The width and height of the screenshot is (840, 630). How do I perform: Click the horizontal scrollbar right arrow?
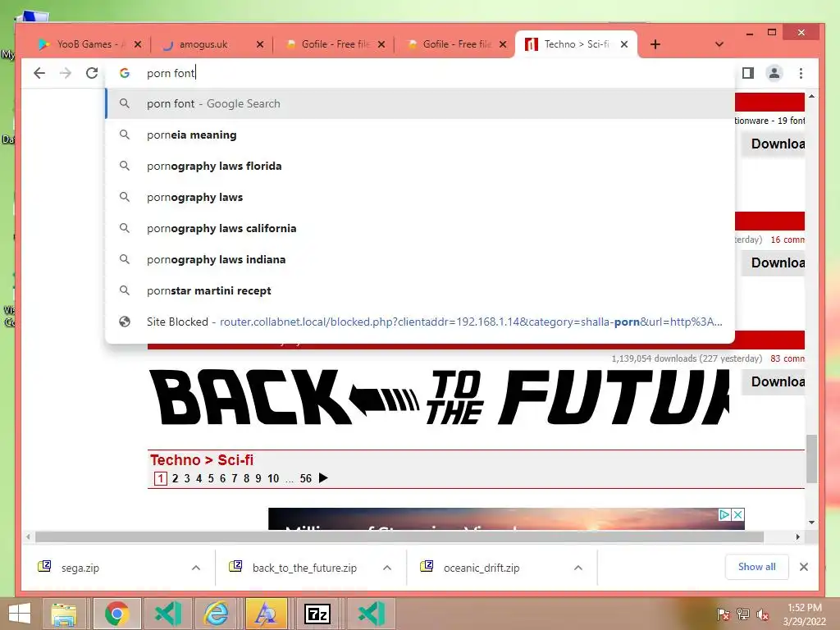[x=797, y=536]
